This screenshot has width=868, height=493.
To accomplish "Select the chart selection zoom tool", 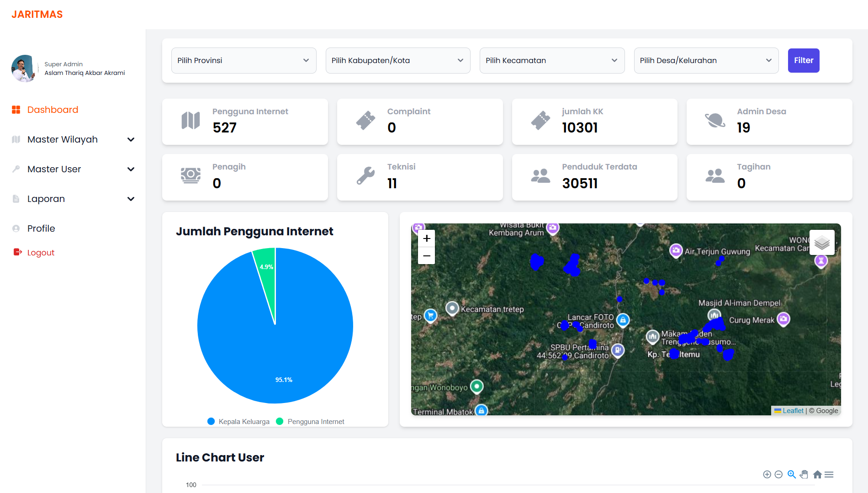I will coord(792,475).
